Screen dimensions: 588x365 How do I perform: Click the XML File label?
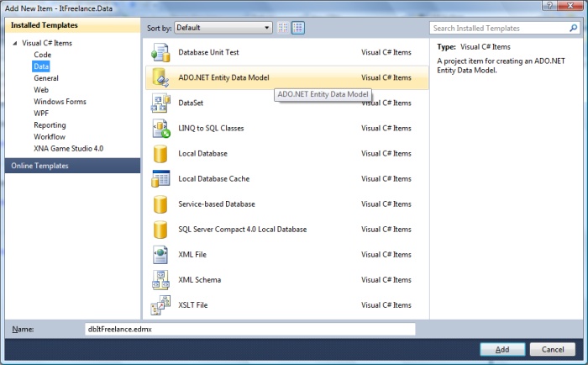[192, 255]
